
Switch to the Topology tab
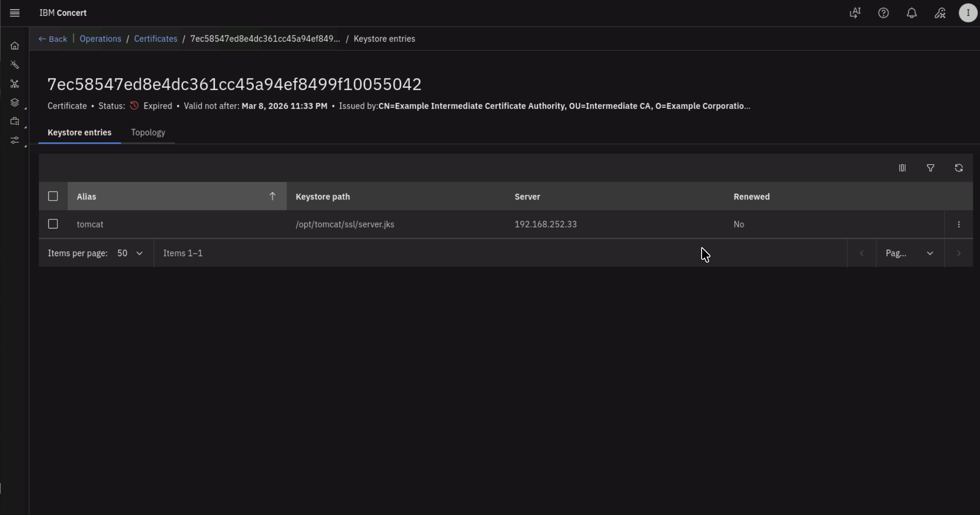pyautogui.click(x=148, y=132)
